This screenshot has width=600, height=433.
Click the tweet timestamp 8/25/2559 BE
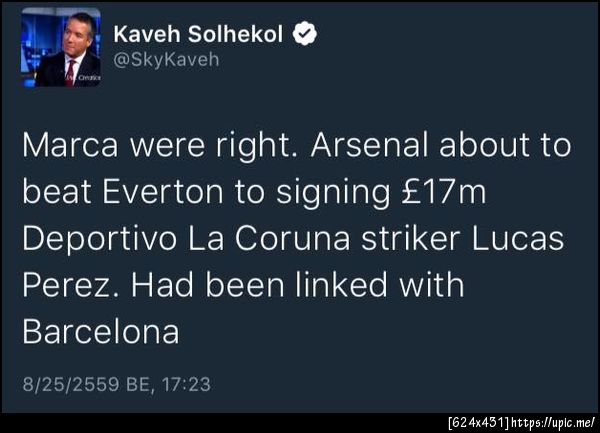coord(85,382)
